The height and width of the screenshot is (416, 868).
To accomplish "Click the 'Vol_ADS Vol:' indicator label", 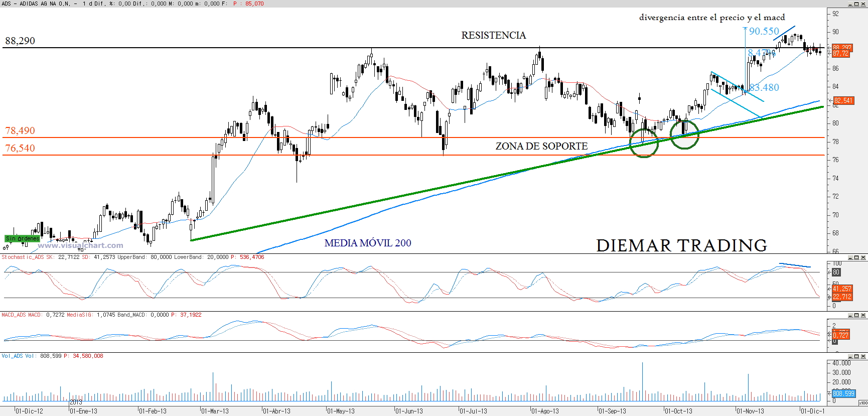I will [18, 356].
